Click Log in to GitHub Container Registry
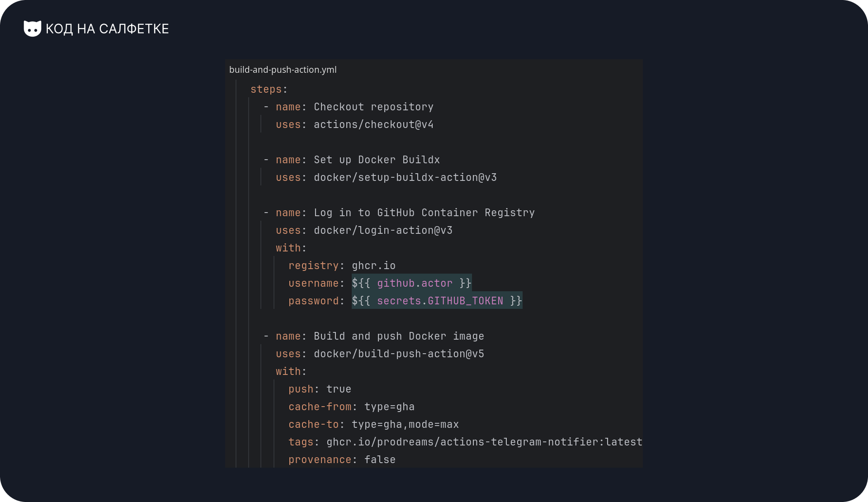Image resolution: width=868 pixels, height=502 pixels. pos(425,213)
